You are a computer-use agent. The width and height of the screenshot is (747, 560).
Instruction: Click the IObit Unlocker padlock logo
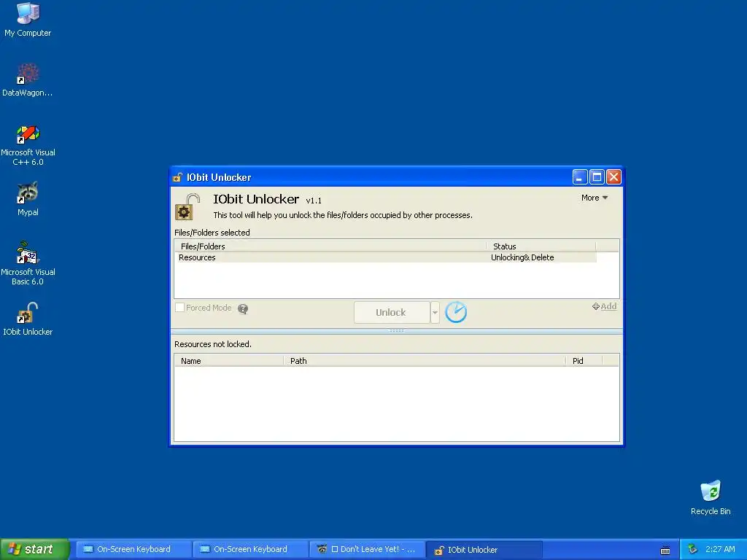point(187,206)
